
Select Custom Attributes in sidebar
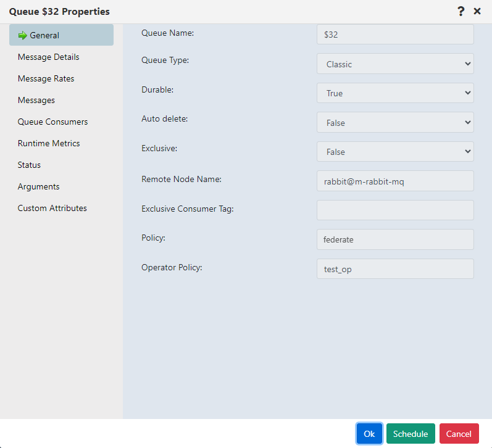[52, 208]
